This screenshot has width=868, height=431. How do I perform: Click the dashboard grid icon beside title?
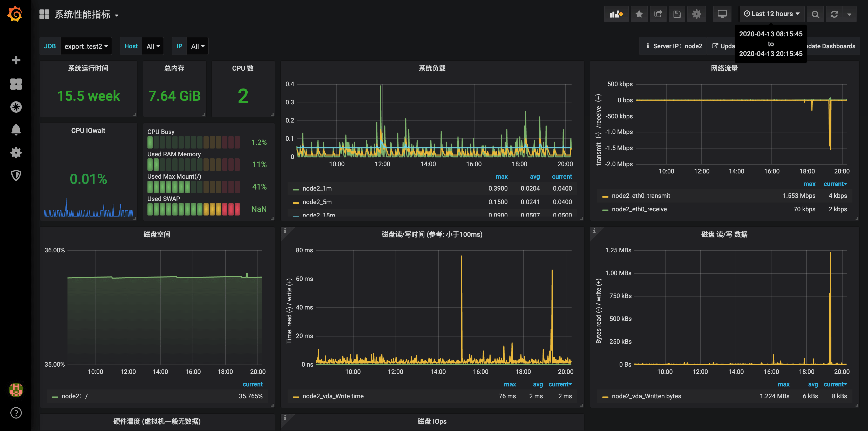[44, 14]
